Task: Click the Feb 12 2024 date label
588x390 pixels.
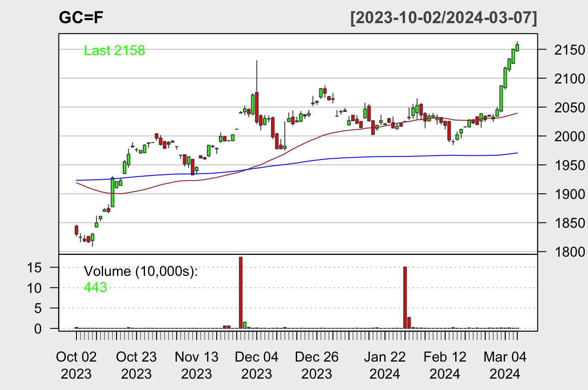Action: (445, 366)
